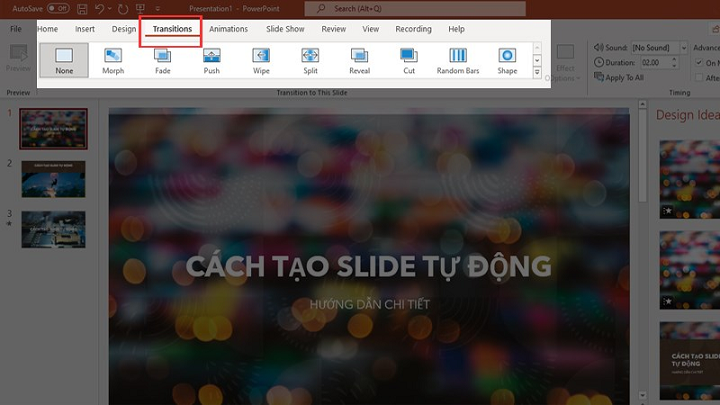Viewport: 720px width, 405px height.
Task: Open the Slide Show tab
Action: coord(285,29)
